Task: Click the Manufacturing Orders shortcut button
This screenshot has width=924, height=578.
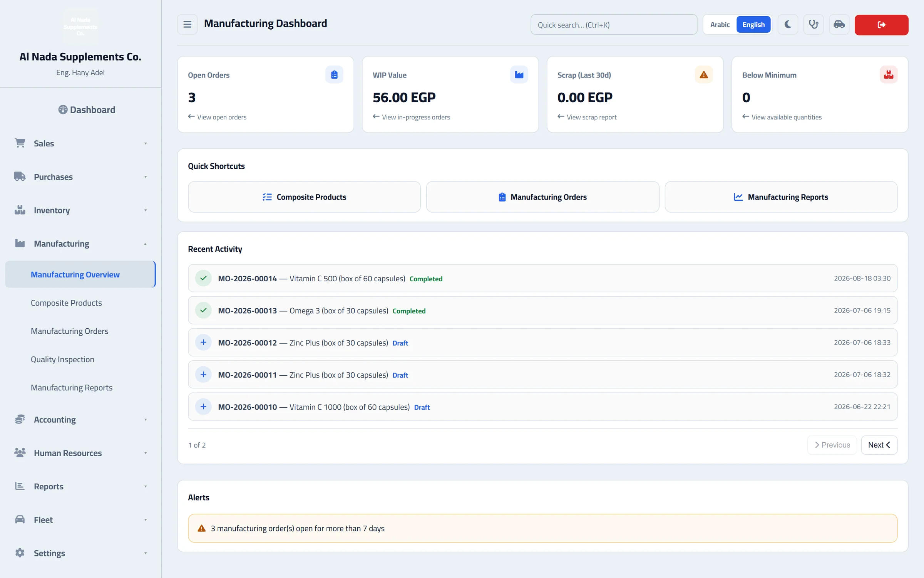Action: (542, 197)
